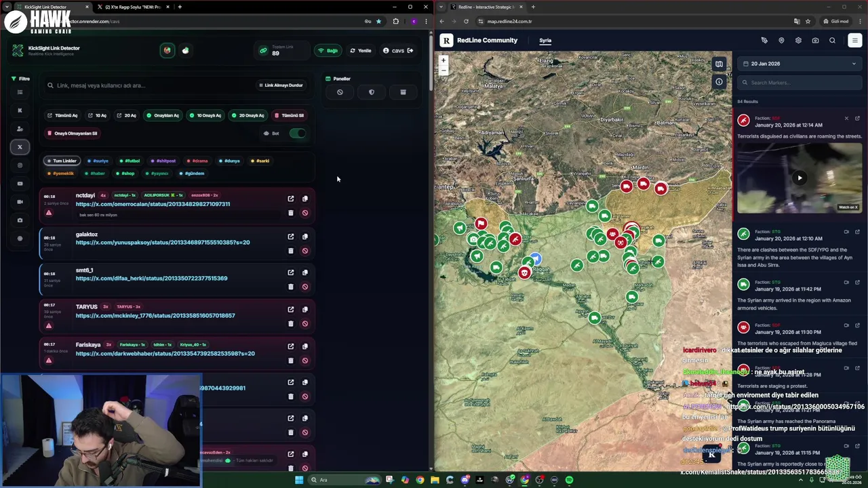Click the Watch on X label on video
868x488 pixels.
pyautogui.click(x=848, y=207)
